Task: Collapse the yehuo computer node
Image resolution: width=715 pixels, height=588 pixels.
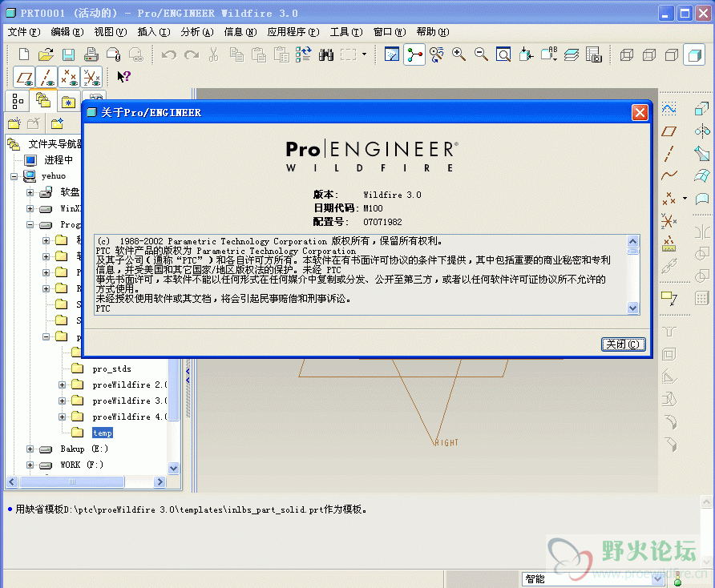Action: pos(14,176)
